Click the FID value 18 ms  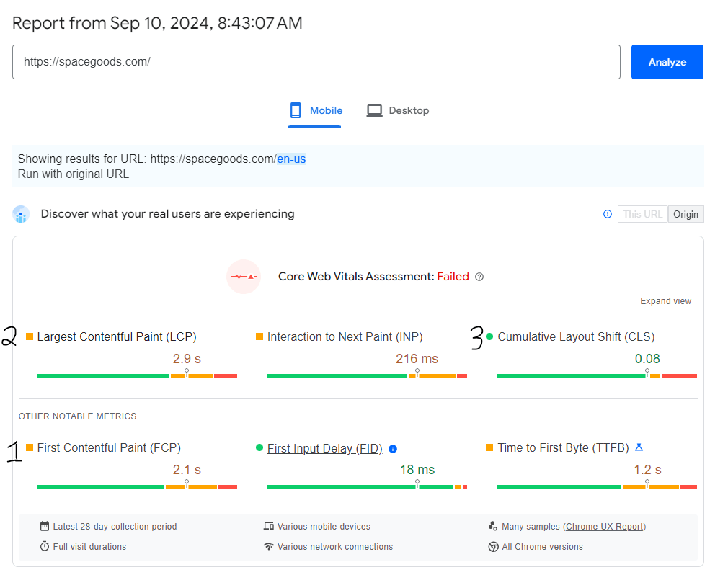(417, 470)
